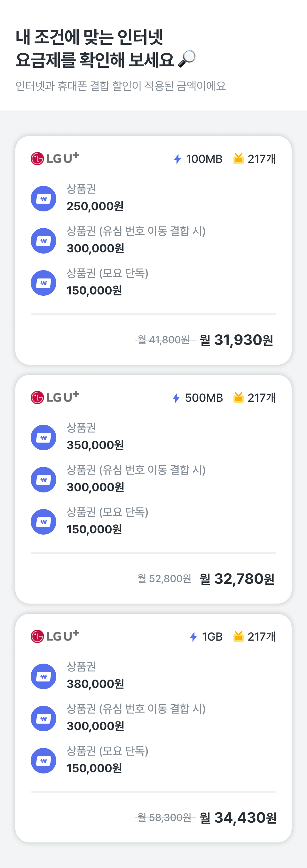Click the LG U+ logo on the 1GB plan

coord(55,636)
